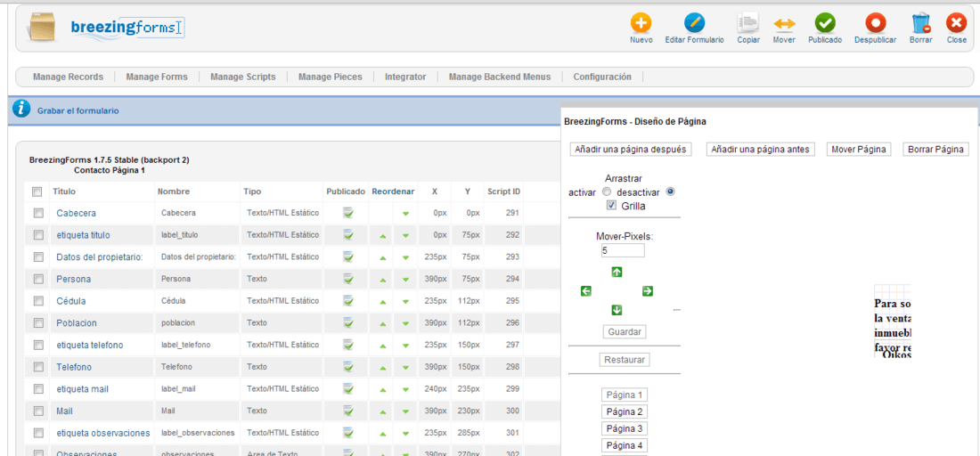Open Manage Scripts menu
Image resolution: width=980 pixels, height=456 pixels.
pyautogui.click(x=243, y=77)
